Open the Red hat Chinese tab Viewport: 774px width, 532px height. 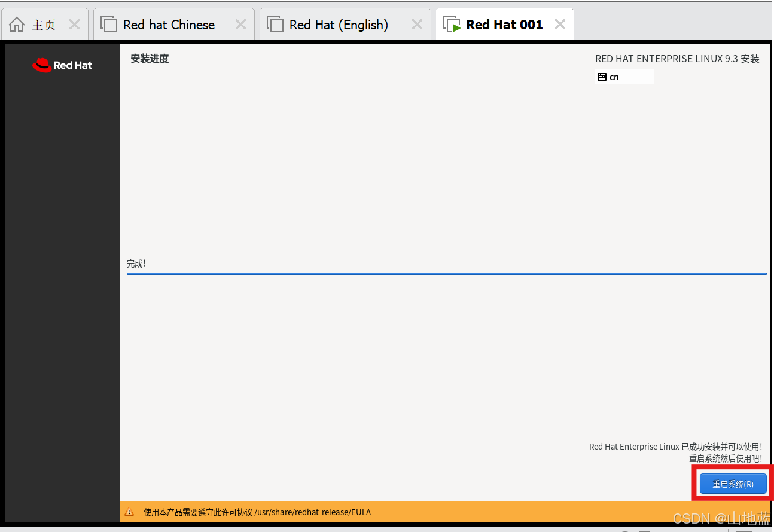click(x=174, y=25)
